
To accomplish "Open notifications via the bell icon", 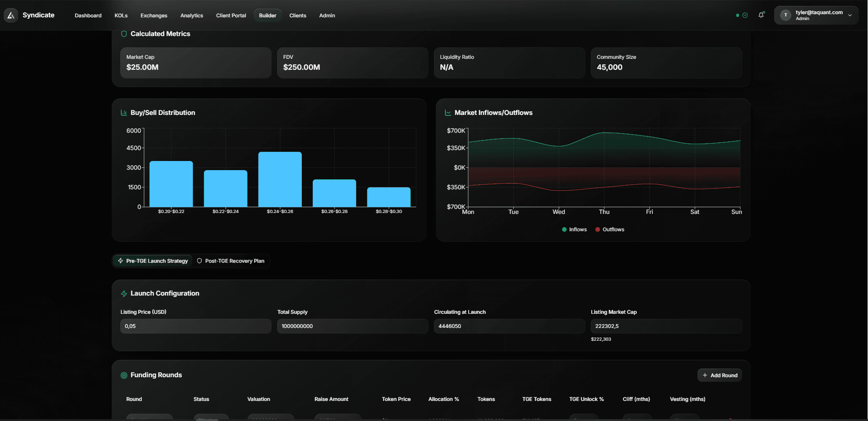I will click(x=760, y=15).
